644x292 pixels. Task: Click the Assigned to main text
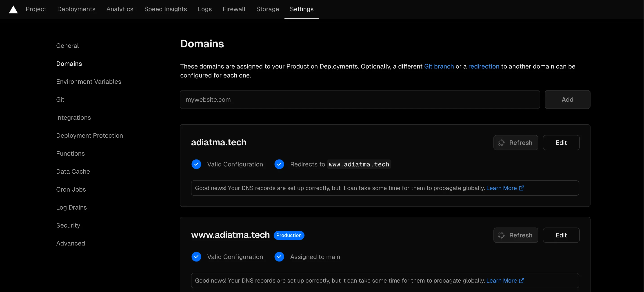pos(315,257)
